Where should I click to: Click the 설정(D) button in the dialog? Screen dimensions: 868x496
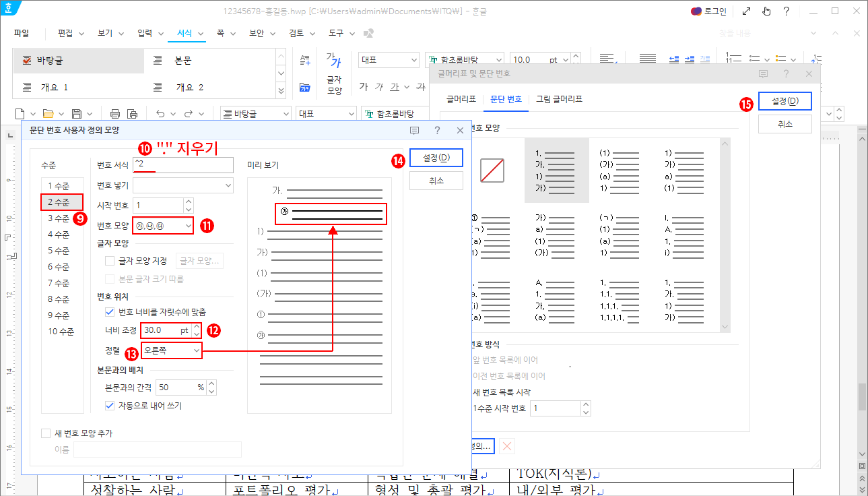436,157
